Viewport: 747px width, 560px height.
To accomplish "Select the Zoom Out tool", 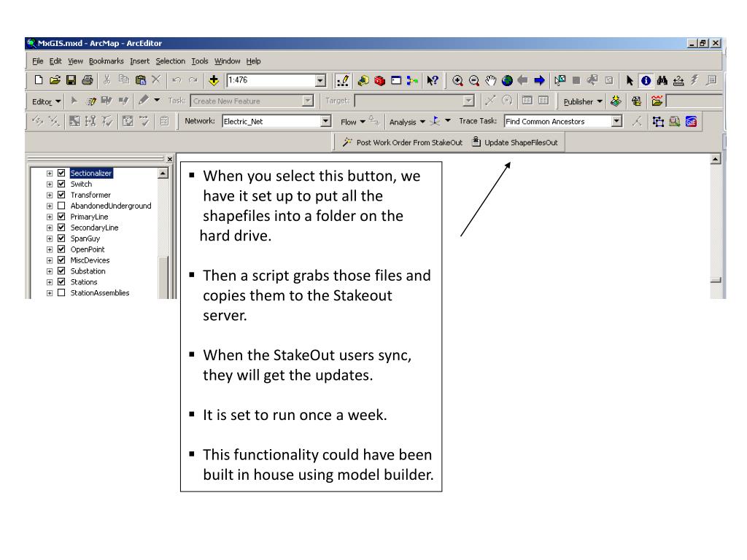I will [x=473, y=80].
